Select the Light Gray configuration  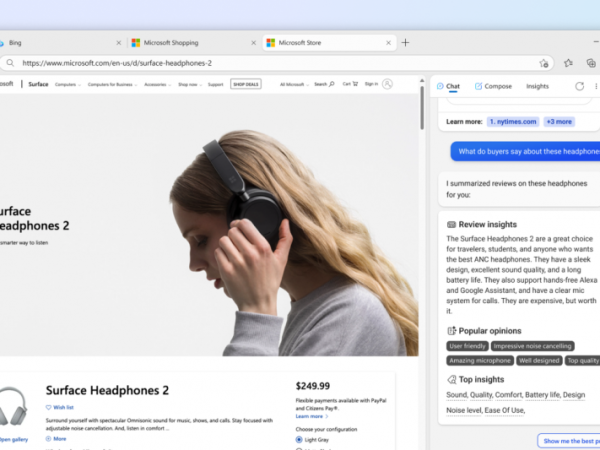point(299,440)
